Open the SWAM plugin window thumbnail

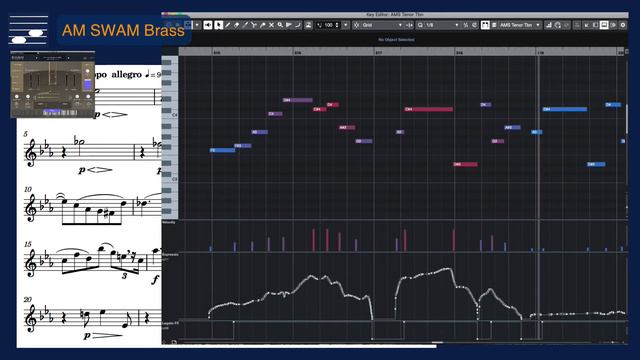coord(53,84)
